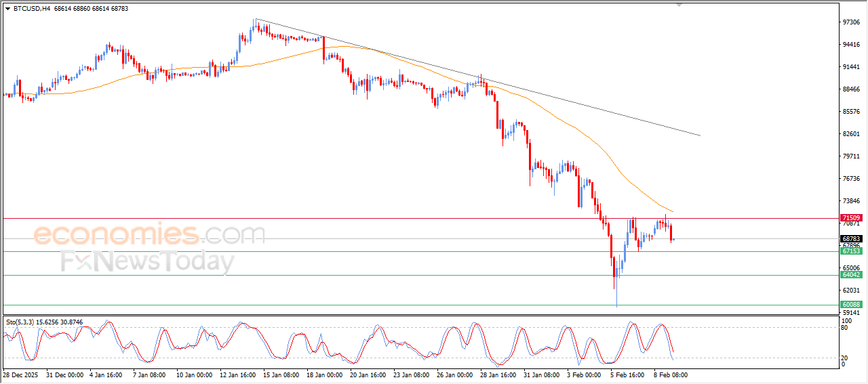Click the 62031 price axis value

click(x=850, y=290)
